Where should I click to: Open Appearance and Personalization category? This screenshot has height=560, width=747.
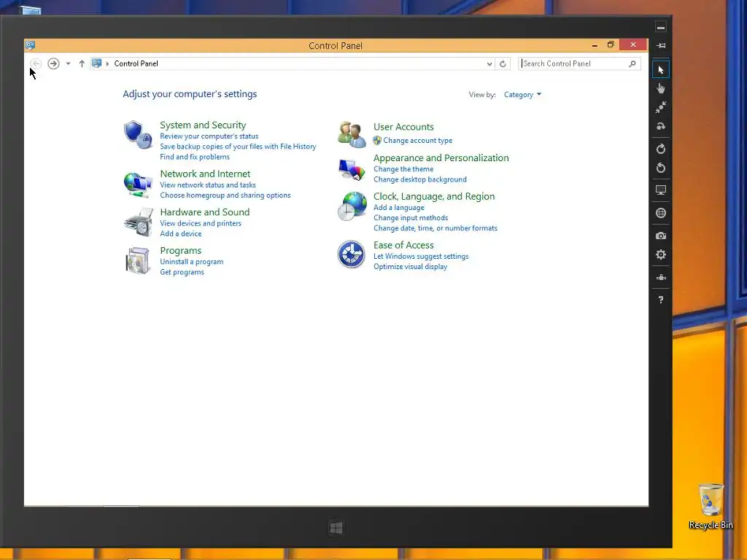(x=441, y=157)
